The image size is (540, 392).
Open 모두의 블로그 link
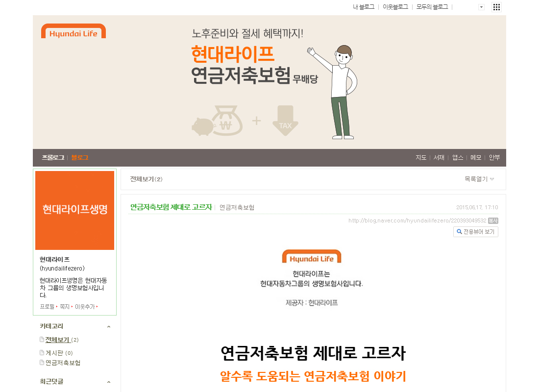pyautogui.click(x=432, y=7)
